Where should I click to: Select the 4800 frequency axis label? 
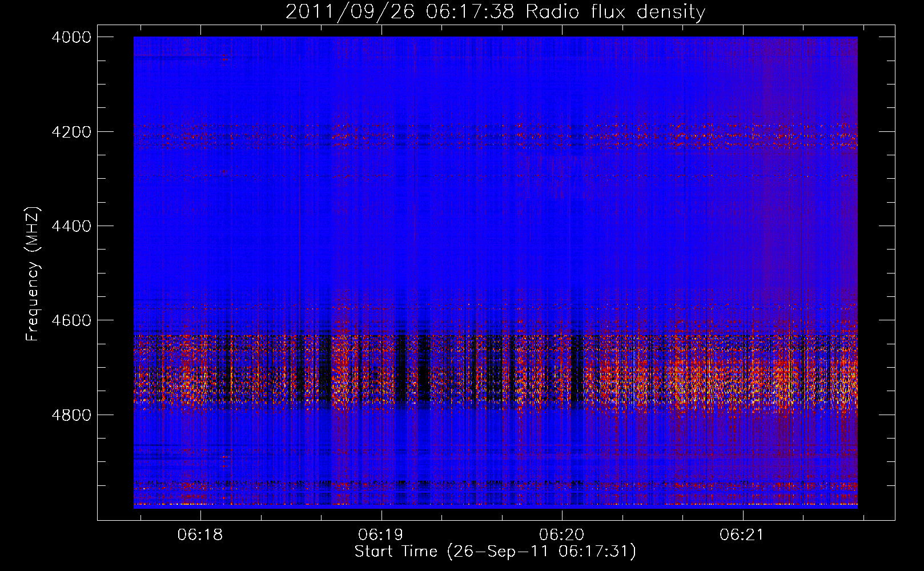(71, 415)
